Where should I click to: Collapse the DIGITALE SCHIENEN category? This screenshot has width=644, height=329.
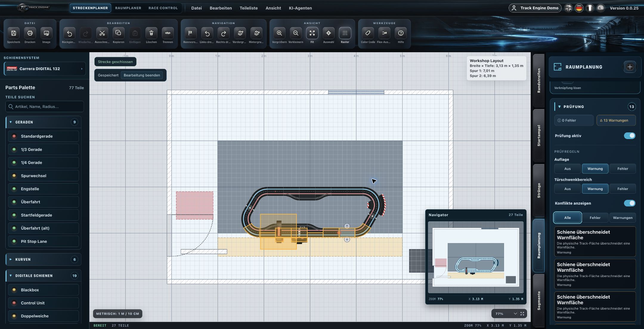(x=43, y=276)
